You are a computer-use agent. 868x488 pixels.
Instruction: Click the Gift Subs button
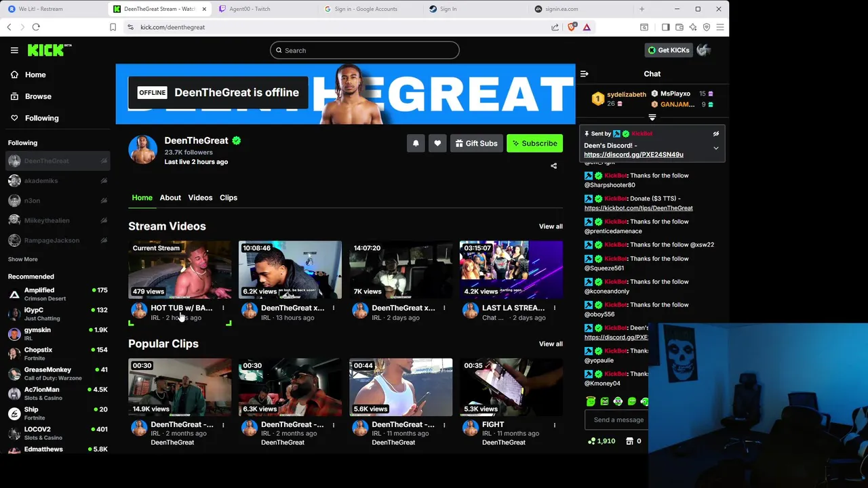476,143
